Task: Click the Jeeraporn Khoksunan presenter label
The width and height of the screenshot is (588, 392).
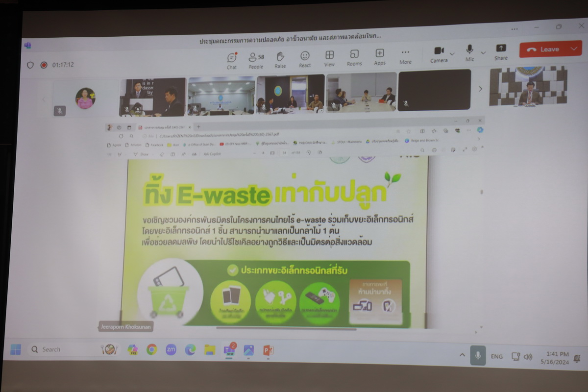Action: (125, 326)
